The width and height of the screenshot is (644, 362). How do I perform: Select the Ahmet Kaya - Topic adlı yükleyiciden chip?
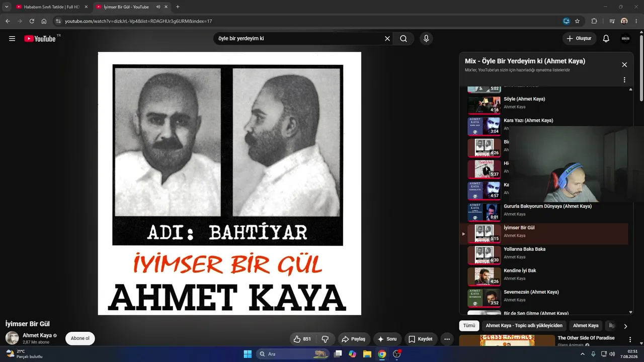524,325
